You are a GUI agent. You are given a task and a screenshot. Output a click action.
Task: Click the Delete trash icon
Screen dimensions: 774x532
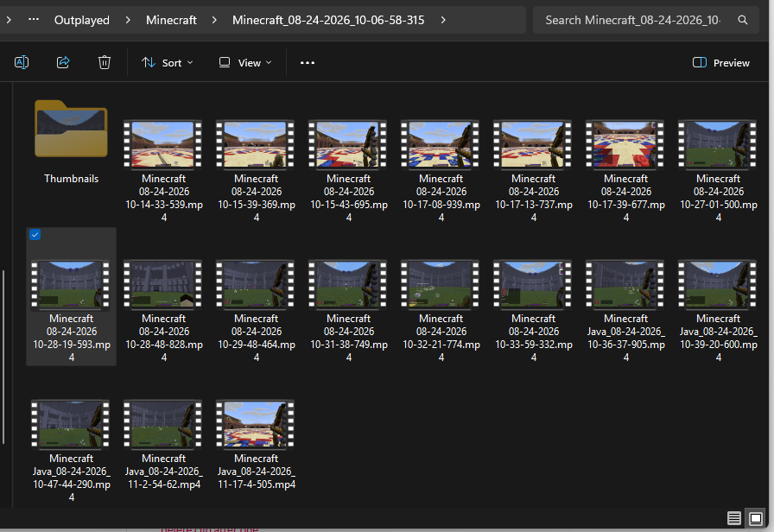pos(105,63)
